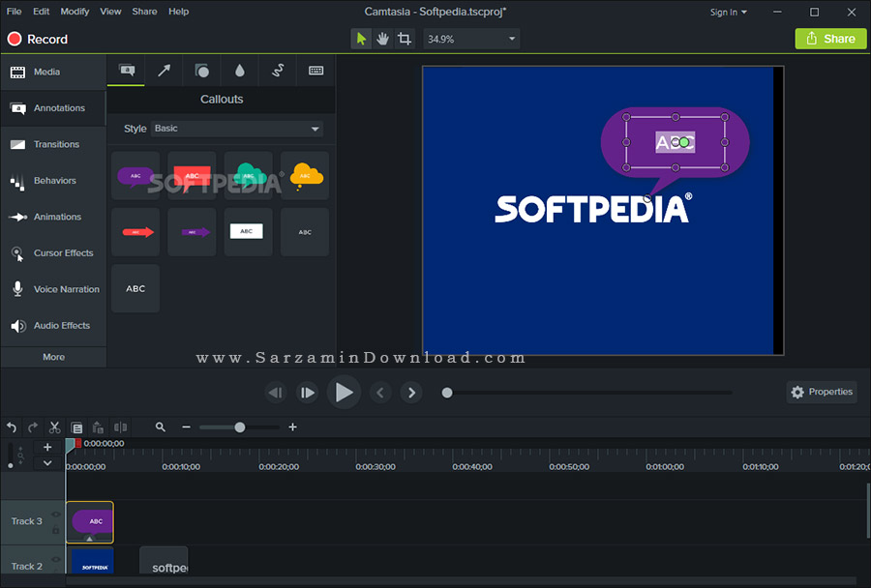Open the Properties panel button
This screenshot has width=871, height=588.
tap(821, 392)
